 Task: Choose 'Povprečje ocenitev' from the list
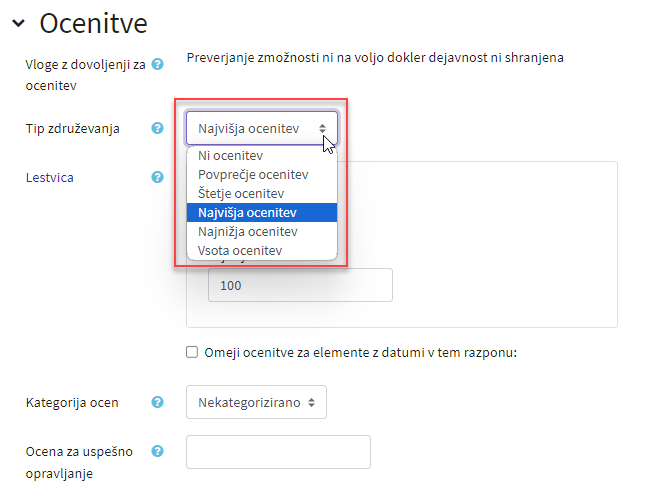point(251,175)
